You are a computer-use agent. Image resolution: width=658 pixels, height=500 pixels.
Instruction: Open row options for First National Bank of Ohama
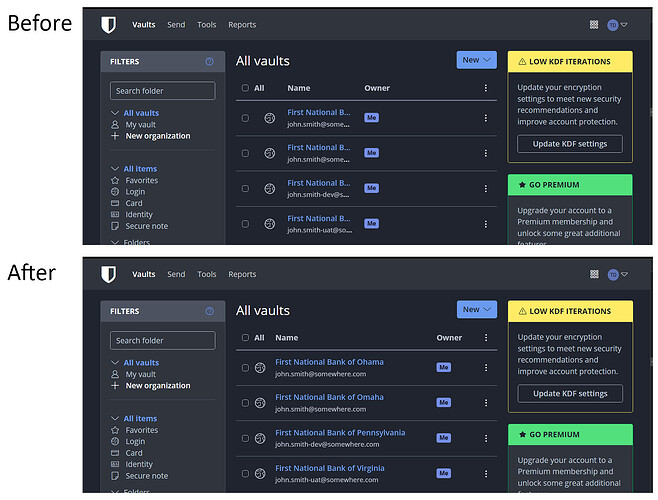point(486,368)
